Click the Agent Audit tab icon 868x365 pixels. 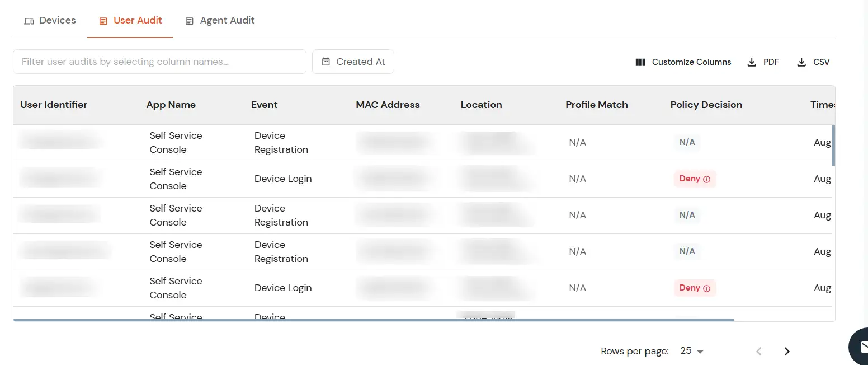pos(190,21)
